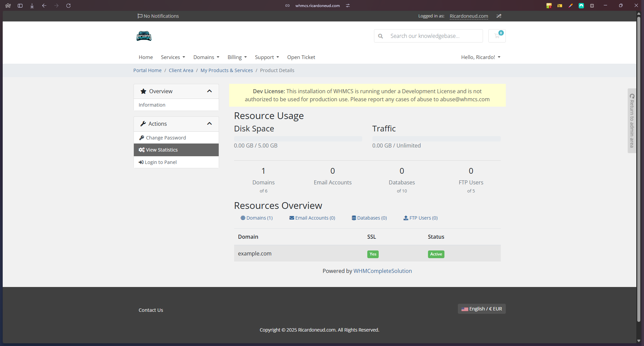The height and width of the screenshot is (346, 644).
Task: Collapse the Actions sidebar panel
Action: [209, 124]
